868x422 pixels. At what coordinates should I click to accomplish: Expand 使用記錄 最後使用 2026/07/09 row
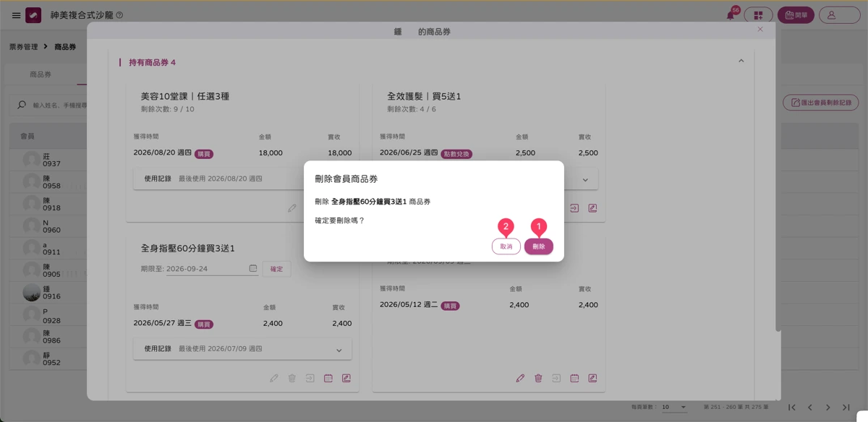point(242,349)
